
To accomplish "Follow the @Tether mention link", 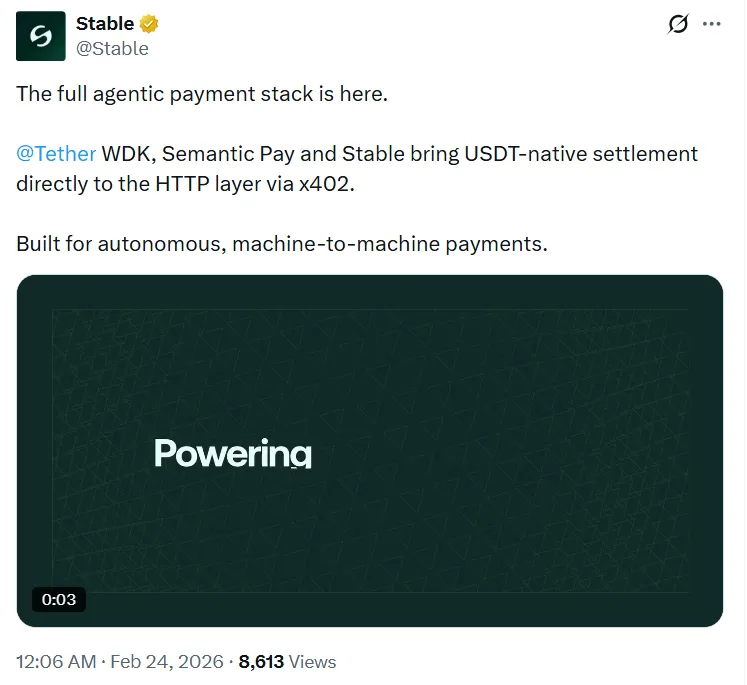I will click(x=56, y=154).
